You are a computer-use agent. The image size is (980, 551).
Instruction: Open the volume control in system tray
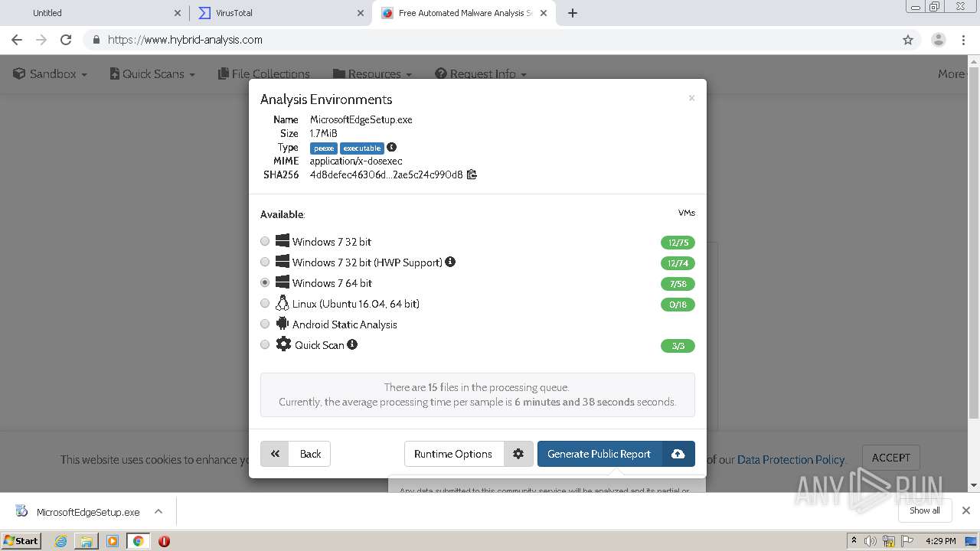pos(871,541)
